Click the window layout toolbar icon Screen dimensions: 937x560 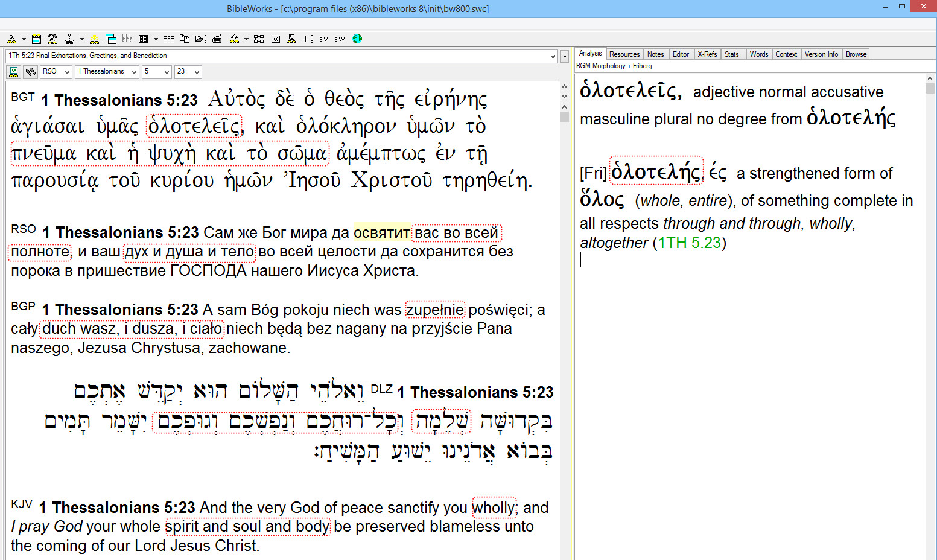(36, 39)
